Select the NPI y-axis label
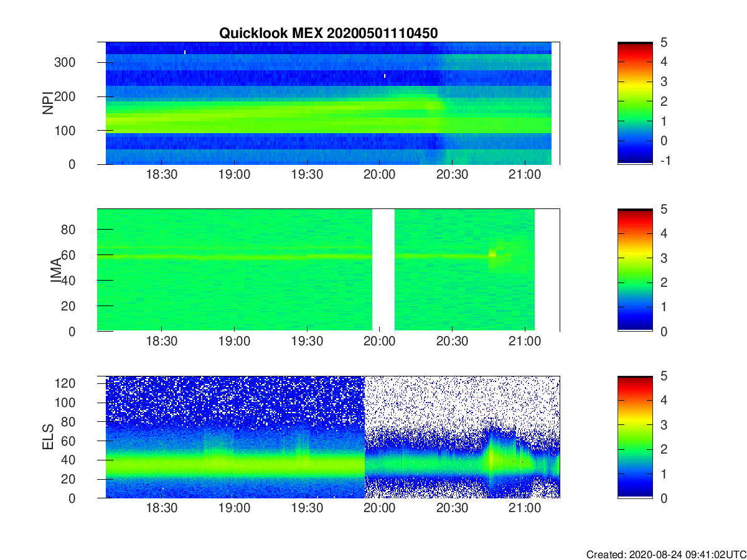This screenshot has height=560, width=747. (47, 103)
